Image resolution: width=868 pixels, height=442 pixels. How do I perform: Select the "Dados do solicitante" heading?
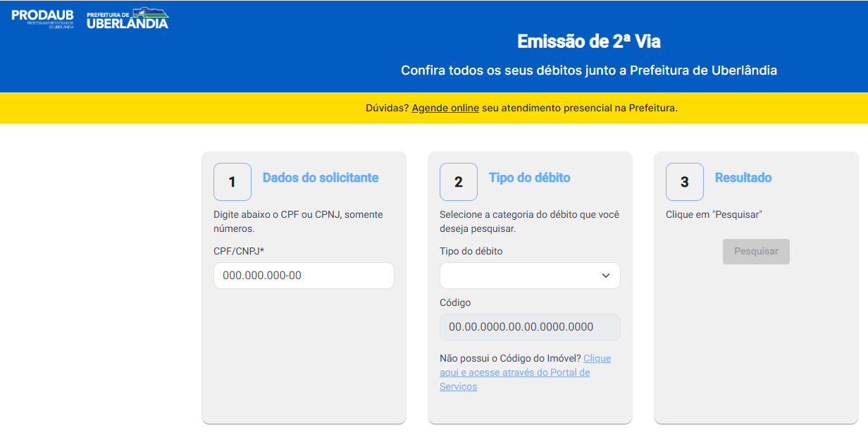coord(321,178)
